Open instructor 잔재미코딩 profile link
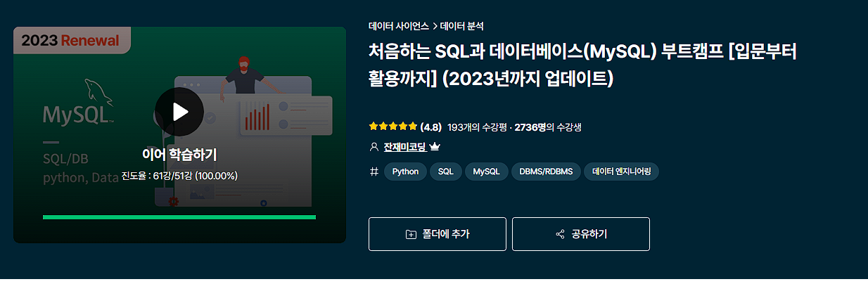 [x=404, y=147]
